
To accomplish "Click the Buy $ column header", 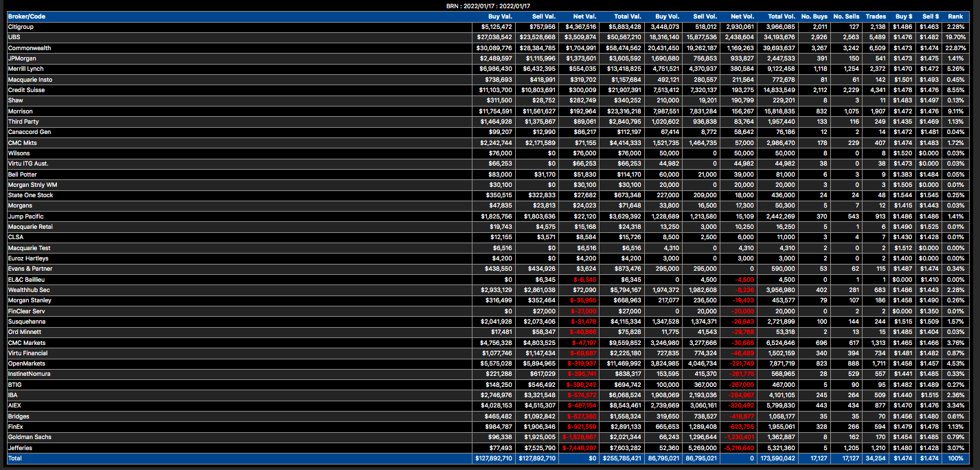I will point(904,16).
